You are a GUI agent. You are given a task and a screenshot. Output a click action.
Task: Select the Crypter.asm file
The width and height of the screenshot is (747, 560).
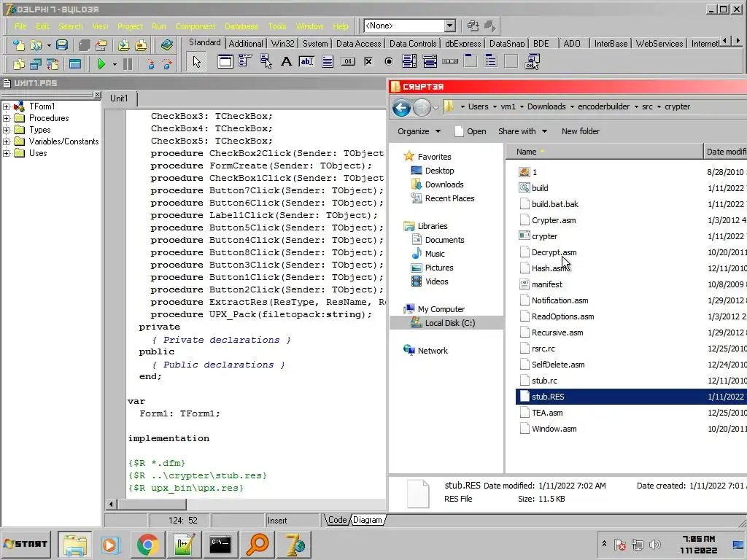click(x=554, y=220)
